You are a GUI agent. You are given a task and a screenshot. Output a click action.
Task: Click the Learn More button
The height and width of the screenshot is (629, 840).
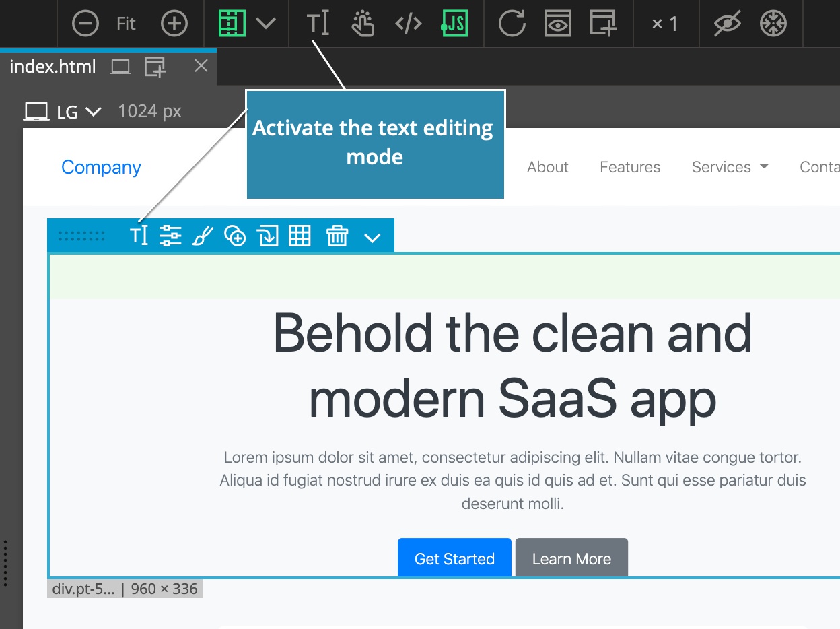[x=571, y=558]
